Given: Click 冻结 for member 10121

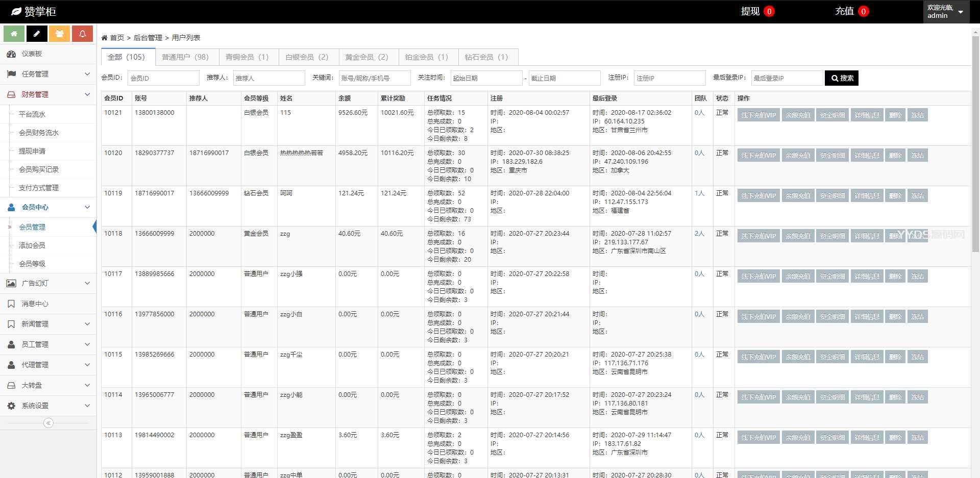Looking at the screenshot, I should [x=917, y=115].
